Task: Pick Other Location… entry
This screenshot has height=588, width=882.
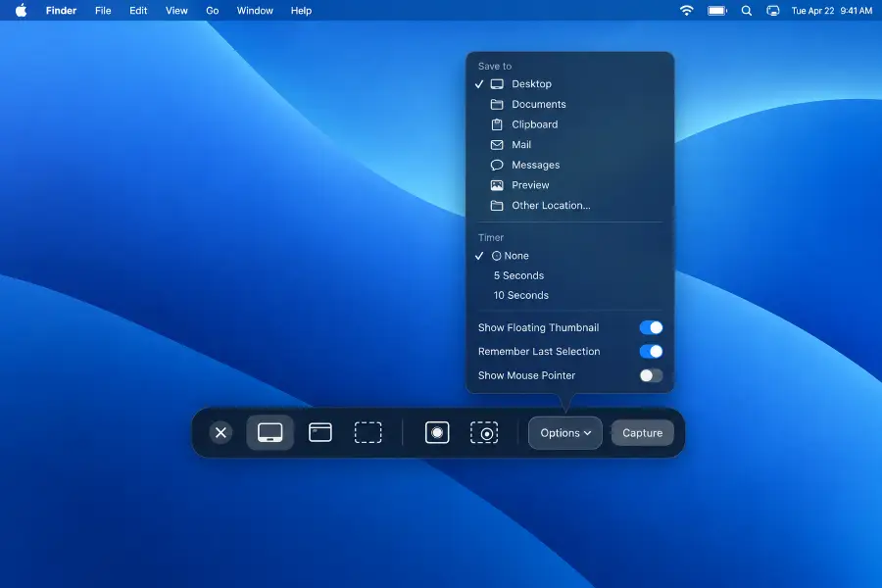Action: 569,206
